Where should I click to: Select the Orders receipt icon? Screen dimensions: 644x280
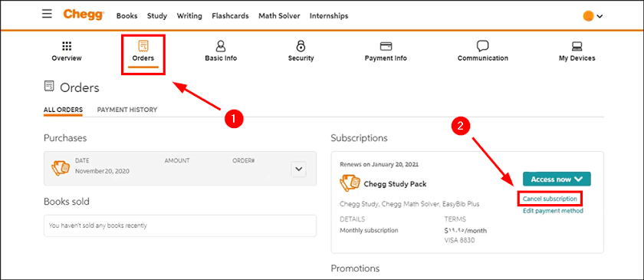pyautogui.click(x=143, y=45)
